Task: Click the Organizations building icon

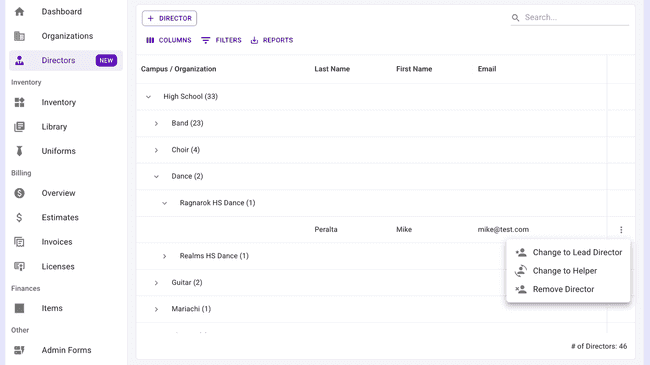Action: [x=19, y=36]
